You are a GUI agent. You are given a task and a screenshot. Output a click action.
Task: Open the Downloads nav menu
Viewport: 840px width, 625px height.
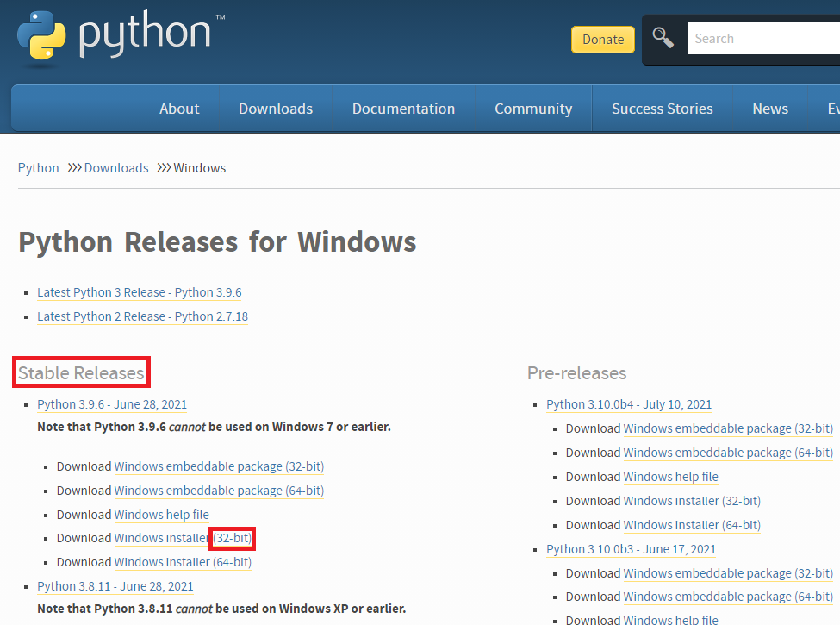click(276, 109)
